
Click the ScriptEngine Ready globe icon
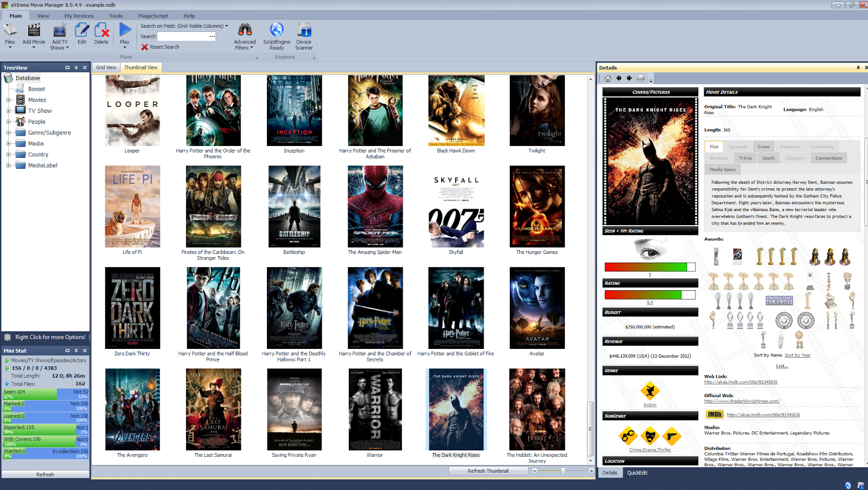tap(277, 30)
